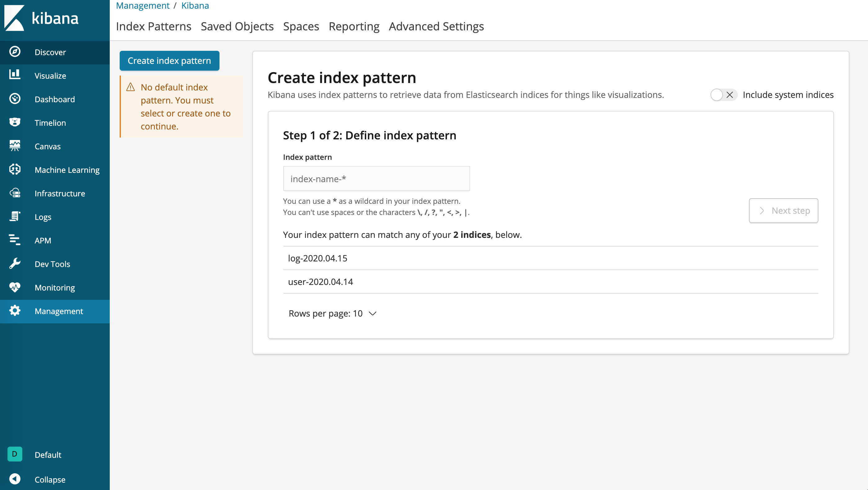This screenshot has width=868, height=490.
Task: Switch to Saved Objects tab
Action: 237,26
